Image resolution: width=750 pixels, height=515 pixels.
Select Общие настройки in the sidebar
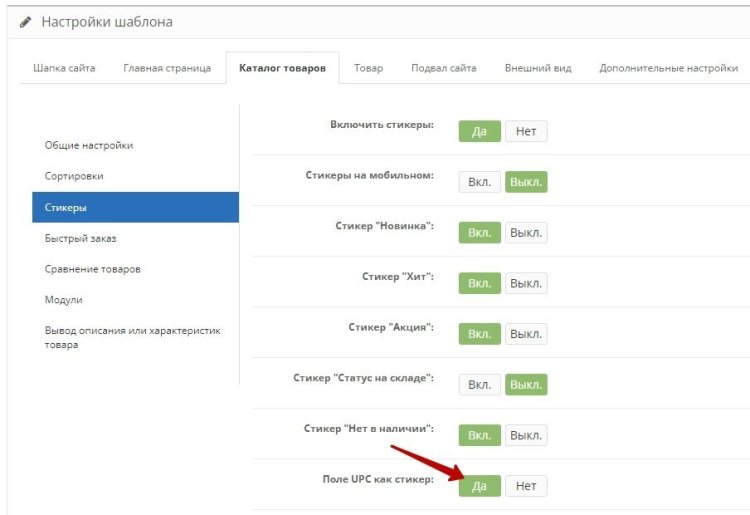[89, 145]
